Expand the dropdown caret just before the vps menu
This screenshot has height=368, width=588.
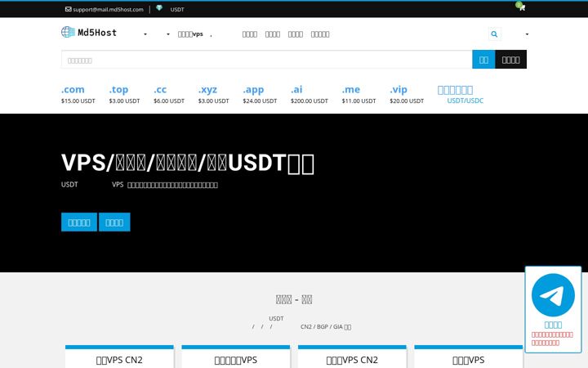click(x=168, y=34)
